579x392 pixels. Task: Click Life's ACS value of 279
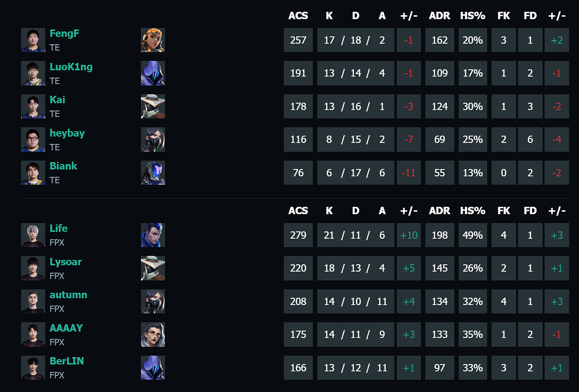[298, 235]
